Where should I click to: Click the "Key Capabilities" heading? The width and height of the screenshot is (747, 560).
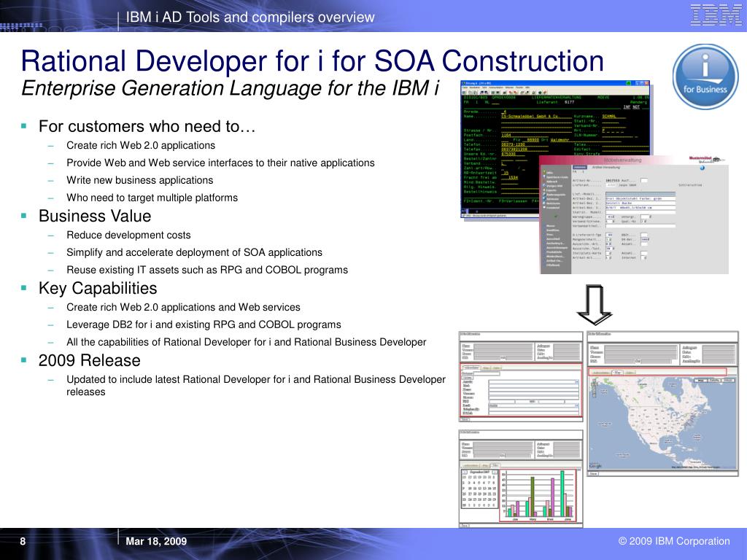pyautogui.click(x=98, y=288)
